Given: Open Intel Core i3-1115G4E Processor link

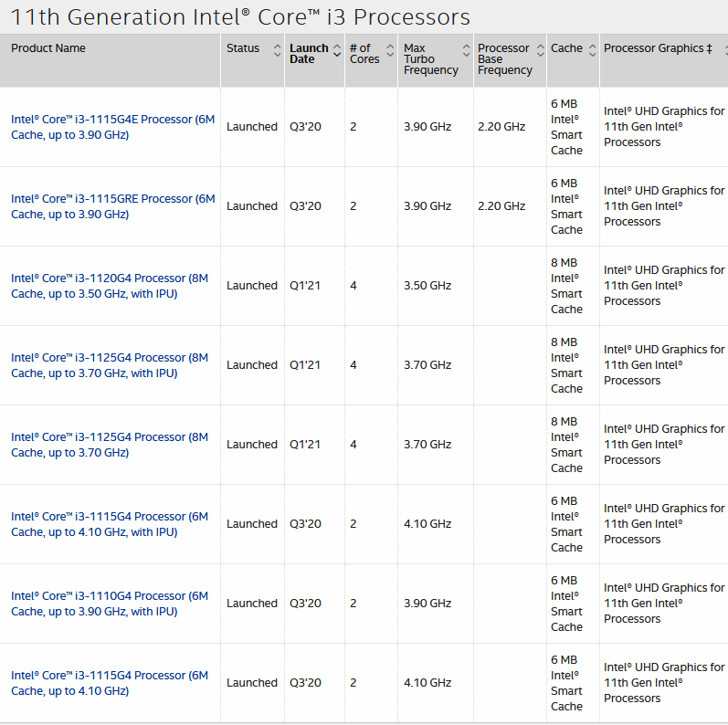Looking at the screenshot, I should click(x=113, y=127).
